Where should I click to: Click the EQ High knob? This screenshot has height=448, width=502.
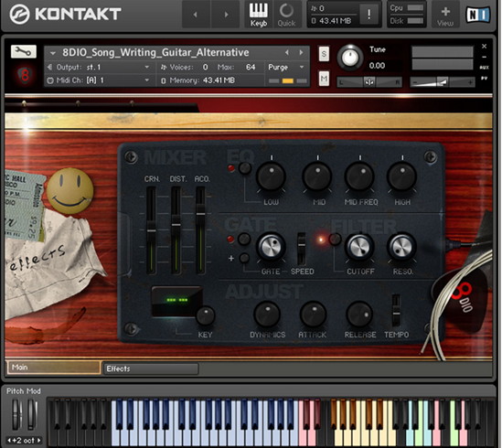click(x=401, y=176)
